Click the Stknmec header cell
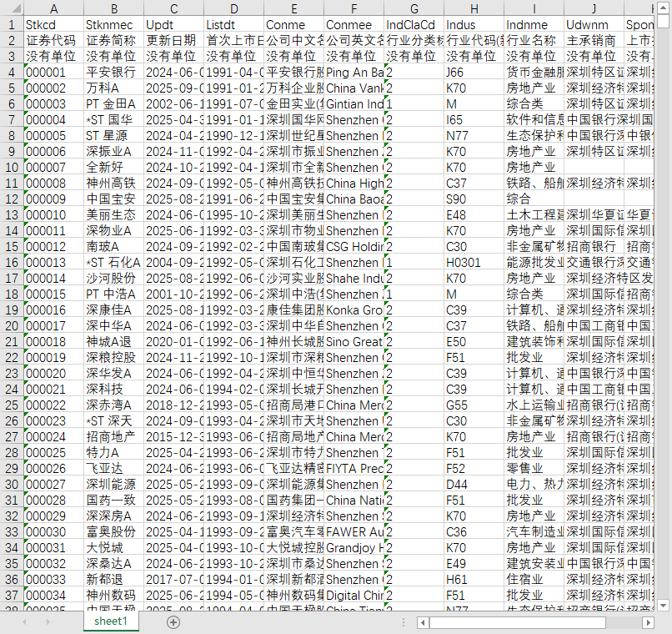Image resolution: width=672 pixels, height=634 pixels. (114, 24)
